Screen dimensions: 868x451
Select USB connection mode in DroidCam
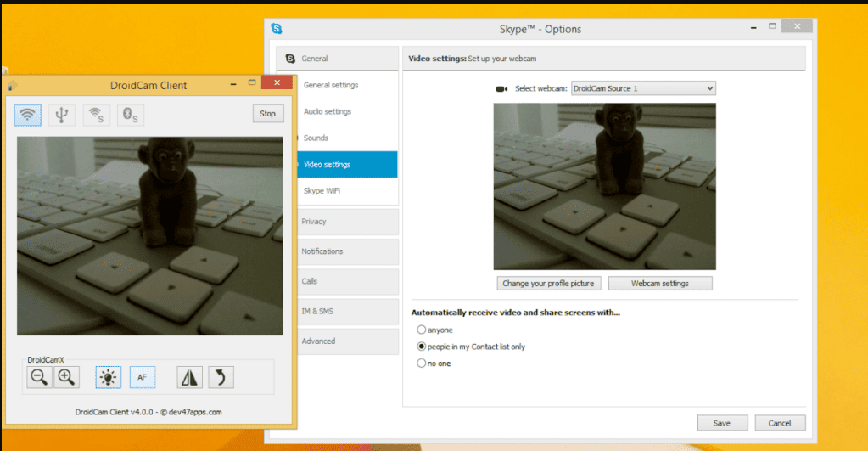61,115
